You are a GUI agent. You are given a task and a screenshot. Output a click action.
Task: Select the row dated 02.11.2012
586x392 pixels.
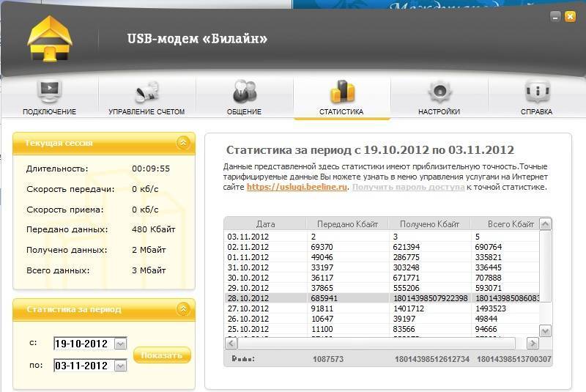382,247
